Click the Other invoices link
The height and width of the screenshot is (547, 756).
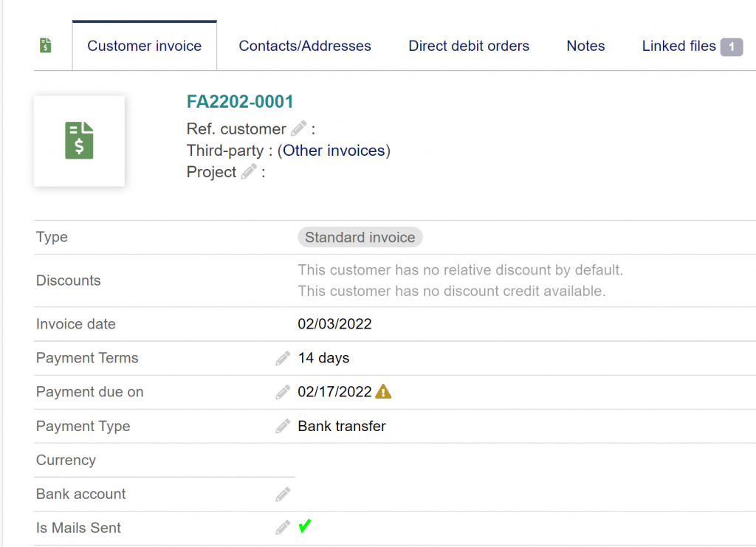pos(334,151)
